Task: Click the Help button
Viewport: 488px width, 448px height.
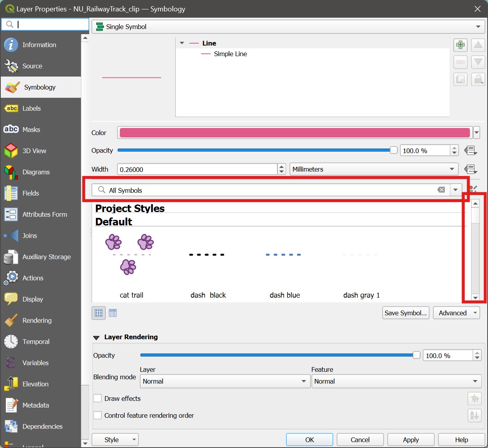Action: coord(461,440)
